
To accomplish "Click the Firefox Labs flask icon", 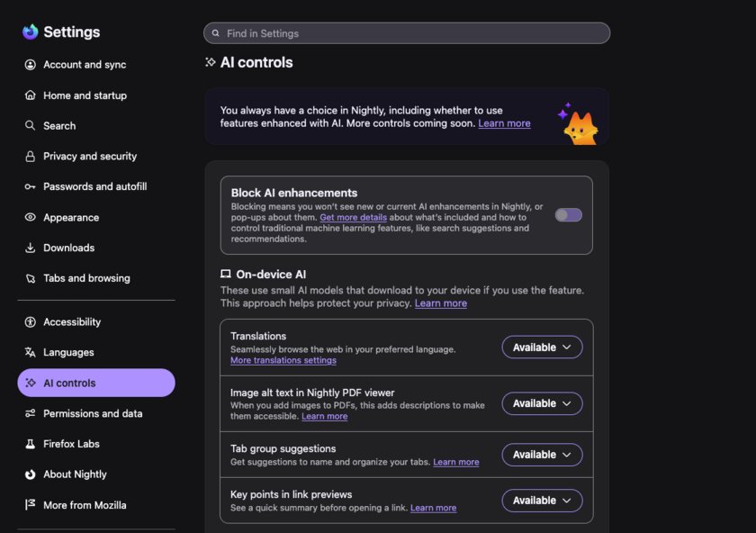I will (x=30, y=444).
